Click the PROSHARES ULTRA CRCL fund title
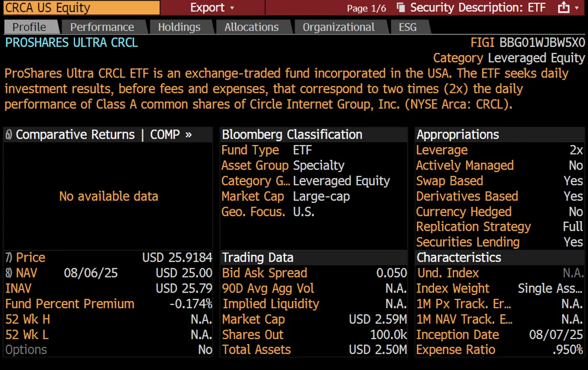588x370 pixels. pyautogui.click(x=72, y=43)
